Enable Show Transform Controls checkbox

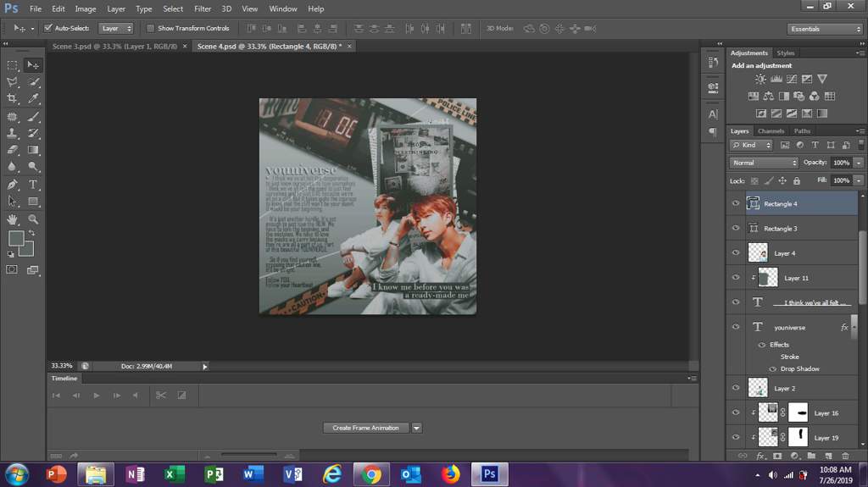[x=150, y=28]
